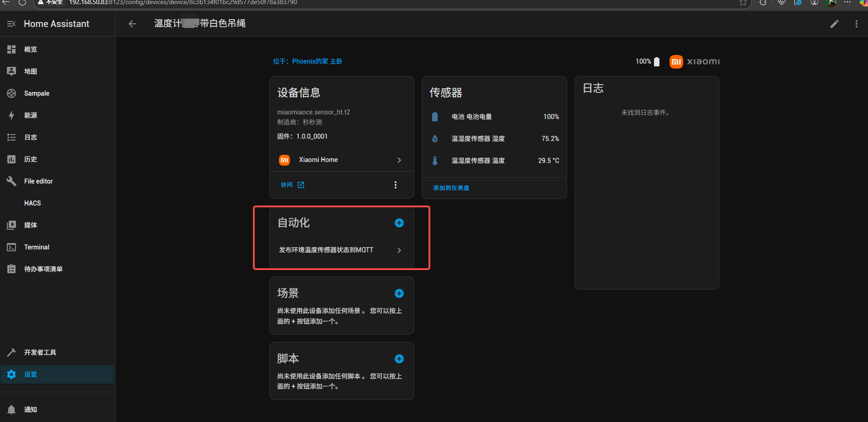Image resolution: width=868 pixels, height=422 pixels.
Task: Add a new automation with plus icon
Action: tap(399, 223)
